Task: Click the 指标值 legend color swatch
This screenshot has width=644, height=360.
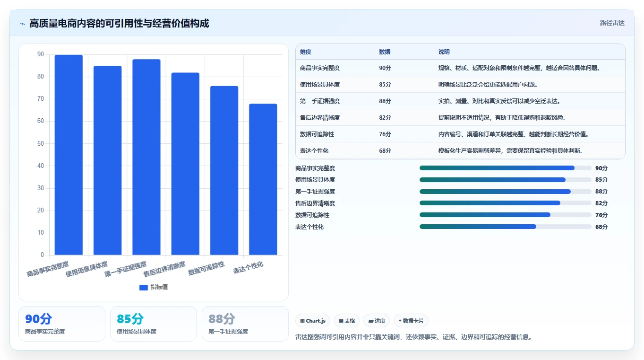Action: (144, 287)
